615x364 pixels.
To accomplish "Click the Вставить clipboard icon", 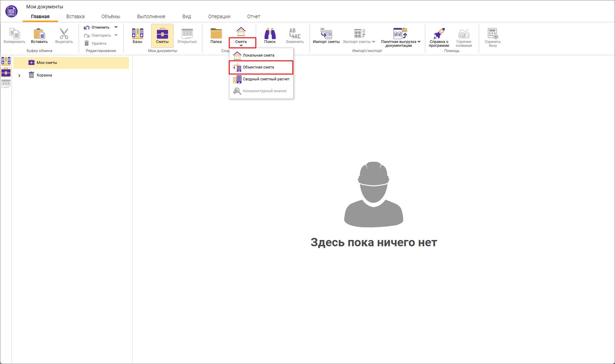I will pos(39,34).
